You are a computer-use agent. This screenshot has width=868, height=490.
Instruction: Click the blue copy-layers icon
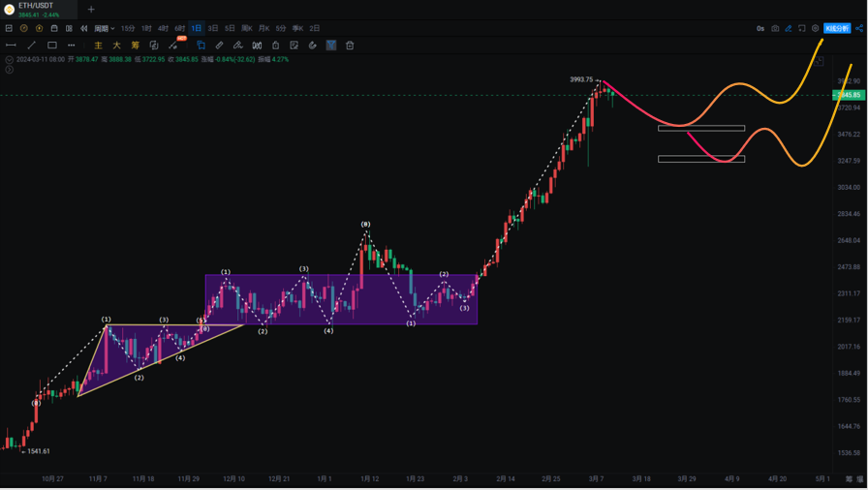click(x=201, y=46)
